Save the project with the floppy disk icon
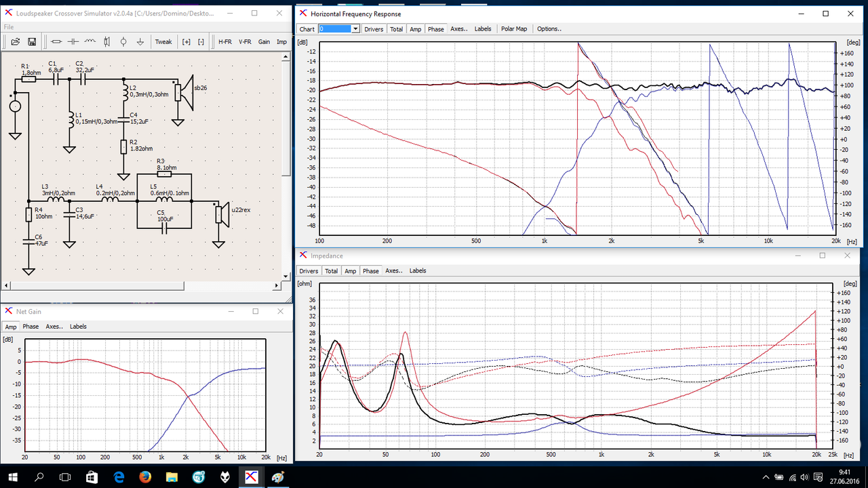Image resolution: width=868 pixels, height=488 pixels. 31,41
